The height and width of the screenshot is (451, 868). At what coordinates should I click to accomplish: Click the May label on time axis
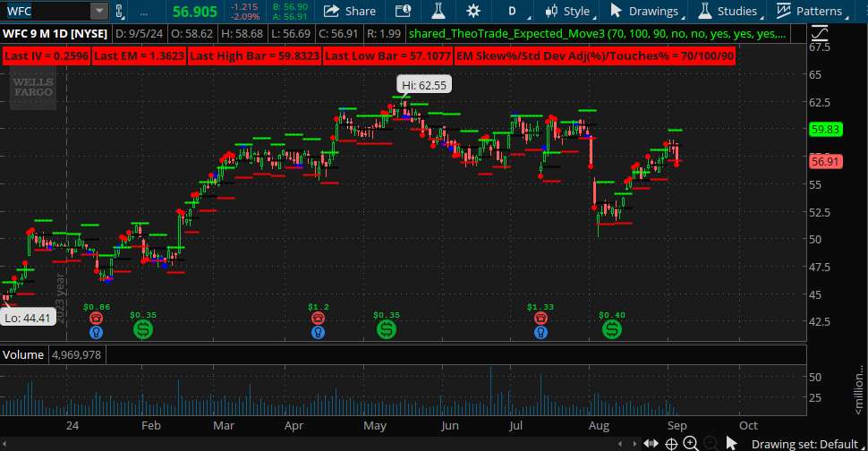[x=375, y=426]
